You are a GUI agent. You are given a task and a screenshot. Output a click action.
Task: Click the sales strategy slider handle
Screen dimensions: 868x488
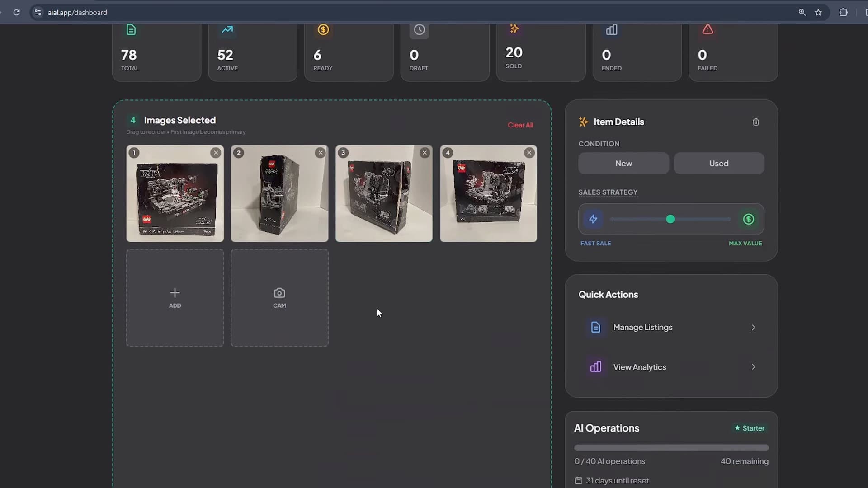tap(670, 219)
